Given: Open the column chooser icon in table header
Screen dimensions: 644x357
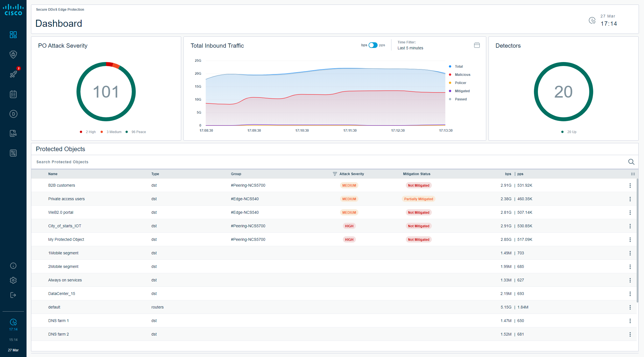Looking at the screenshot, I should tap(633, 174).
